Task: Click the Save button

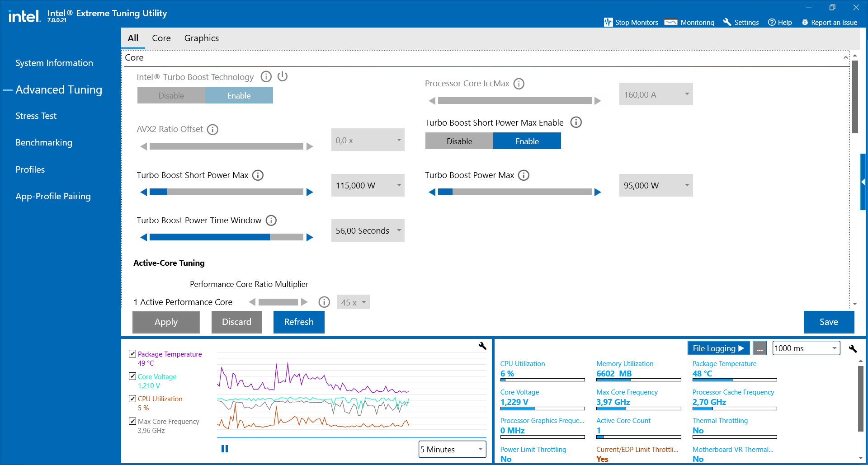Action: (829, 322)
